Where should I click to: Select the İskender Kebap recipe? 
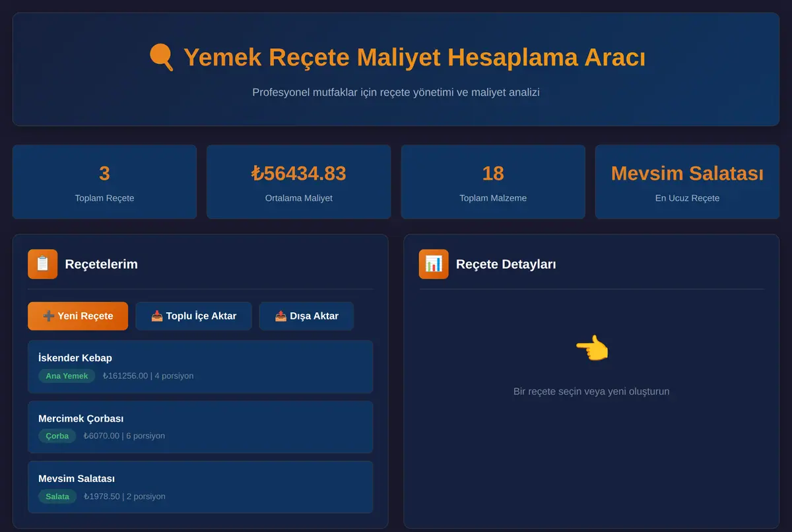[x=200, y=367]
